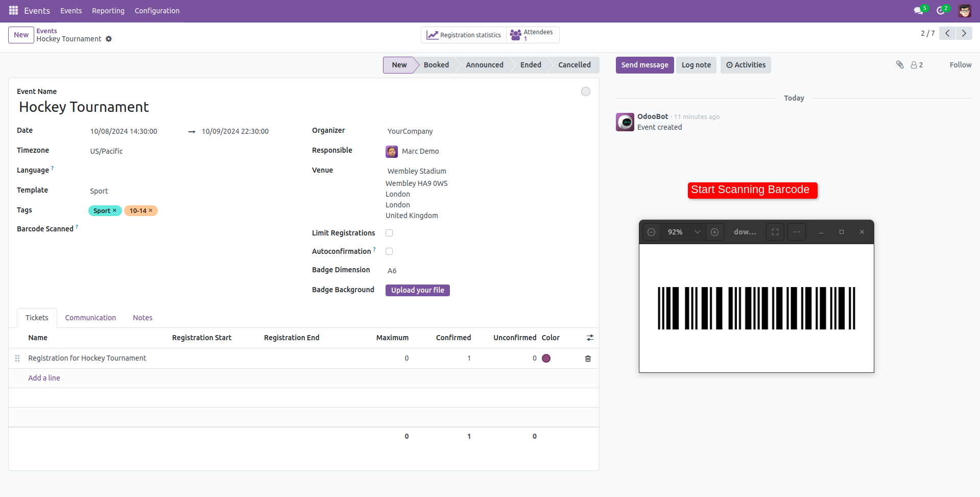This screenshot has width=980, height=497.
Task: Switch to the Notes tab
Action: pyautogui.click(x=142, y=318)
